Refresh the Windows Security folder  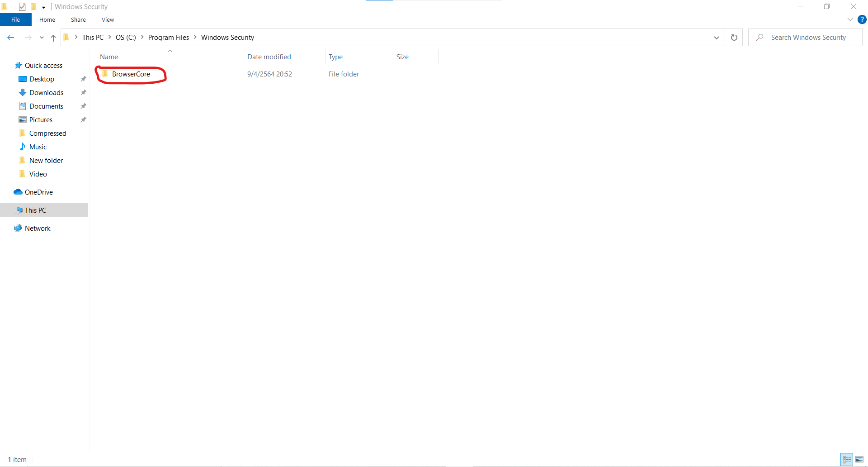734,38
